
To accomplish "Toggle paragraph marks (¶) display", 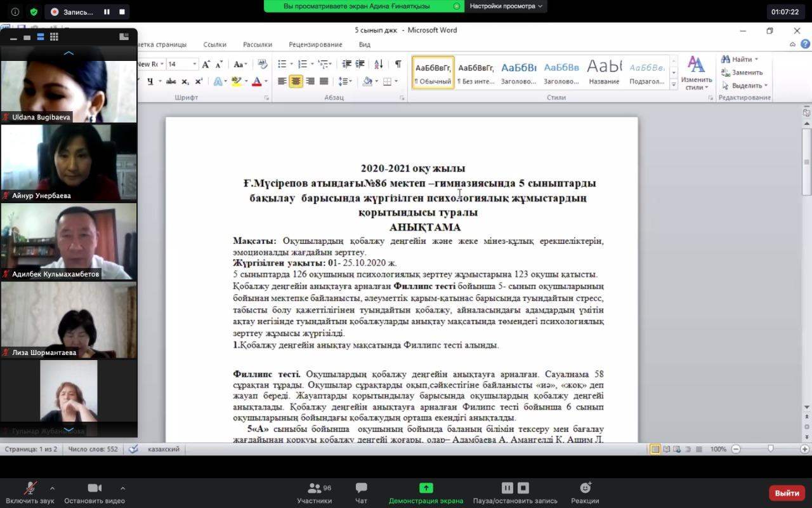I will 398,64.
